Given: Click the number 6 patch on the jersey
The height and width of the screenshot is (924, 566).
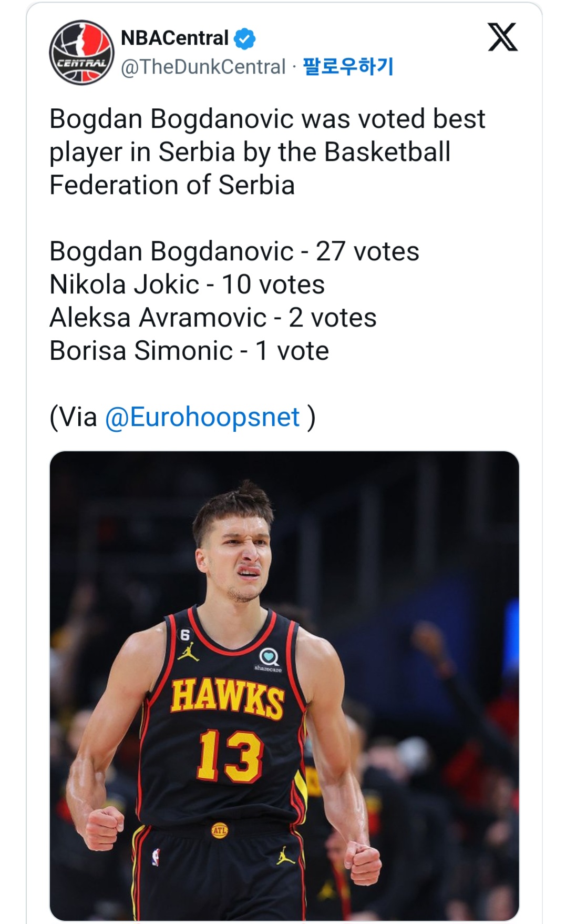Looking at the screenshot, I should pyautogui.click(x=184, y=635).
